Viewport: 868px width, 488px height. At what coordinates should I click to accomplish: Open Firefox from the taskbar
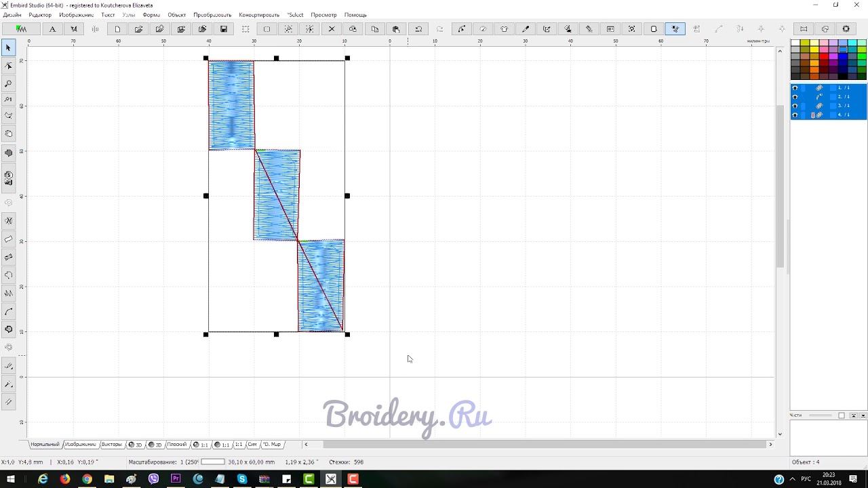click(64, 479)
